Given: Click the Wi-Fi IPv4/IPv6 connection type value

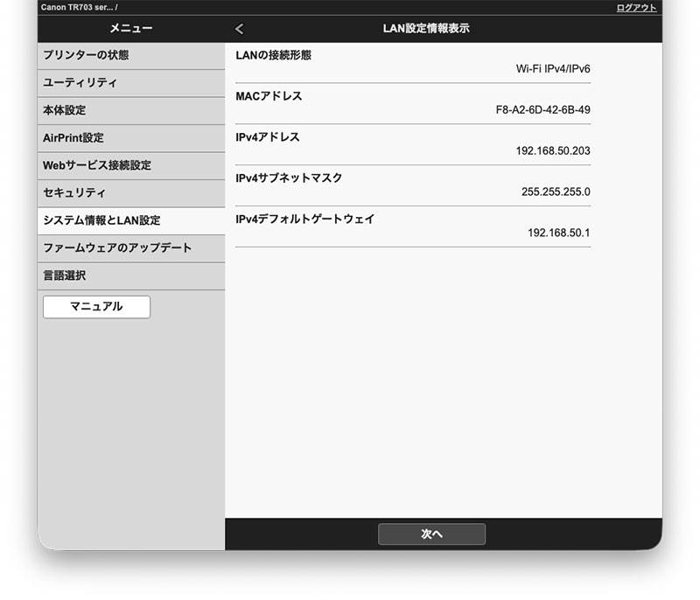Looking at the screenshot, I should point(553,69).
